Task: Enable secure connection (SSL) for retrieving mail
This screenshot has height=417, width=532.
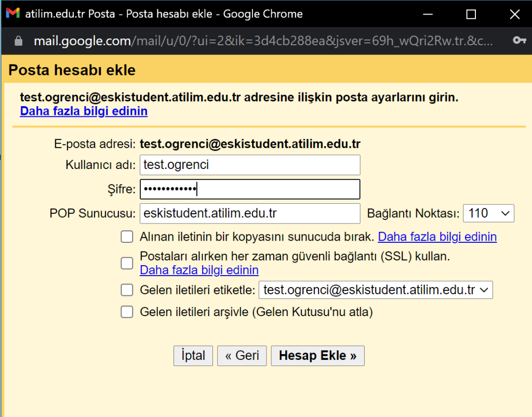Action: 127,263
